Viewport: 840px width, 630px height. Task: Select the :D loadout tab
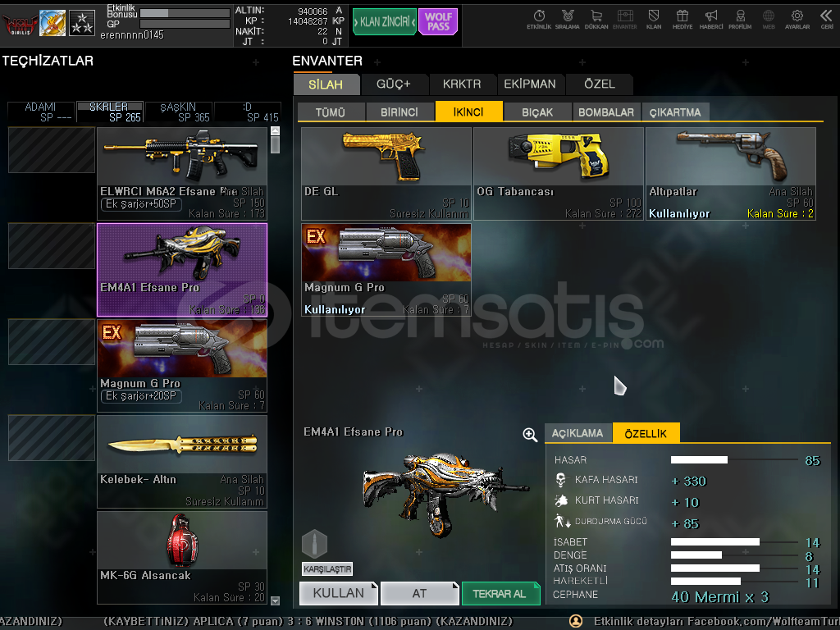coord(247,112)
